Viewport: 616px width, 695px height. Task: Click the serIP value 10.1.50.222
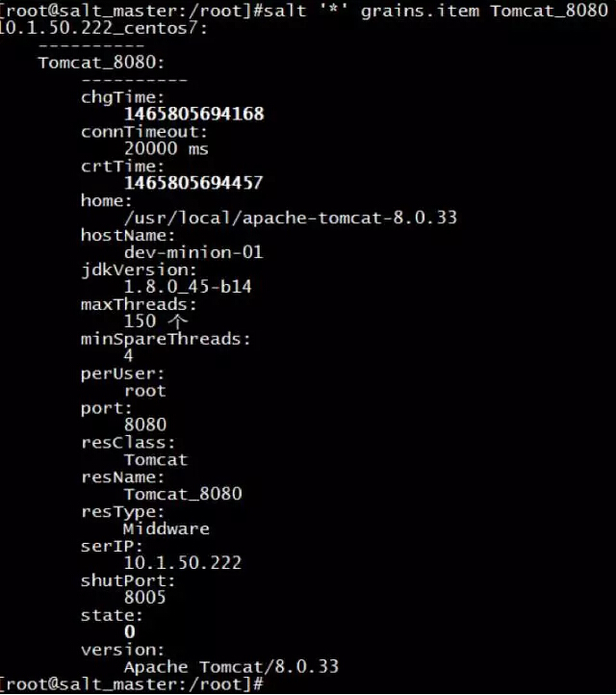183,563
